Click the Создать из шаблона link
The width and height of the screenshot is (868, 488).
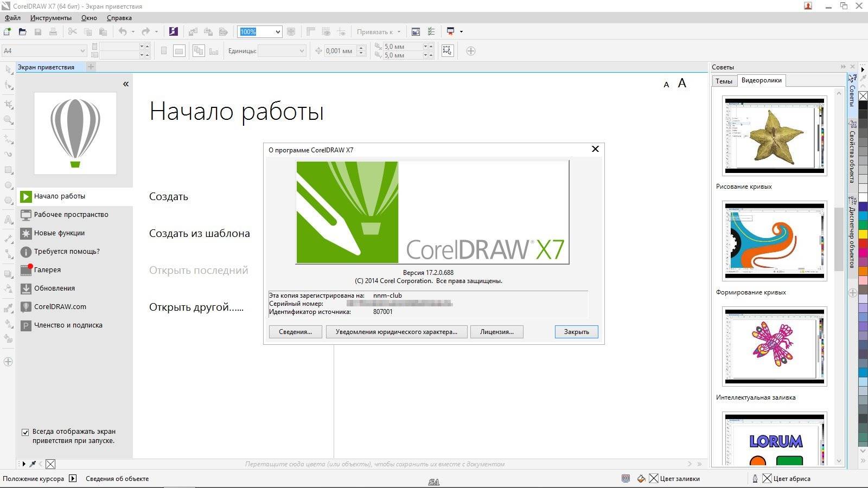(200, 234)
